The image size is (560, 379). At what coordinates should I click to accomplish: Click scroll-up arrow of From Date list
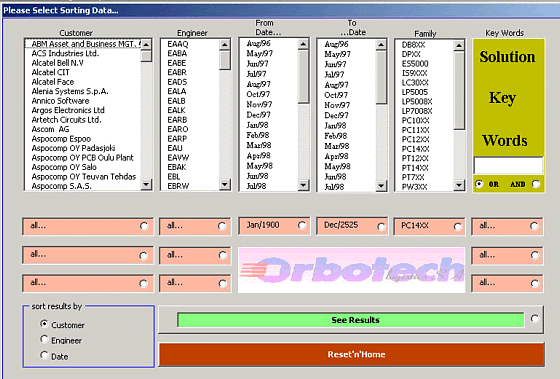(x=303, y=44)
